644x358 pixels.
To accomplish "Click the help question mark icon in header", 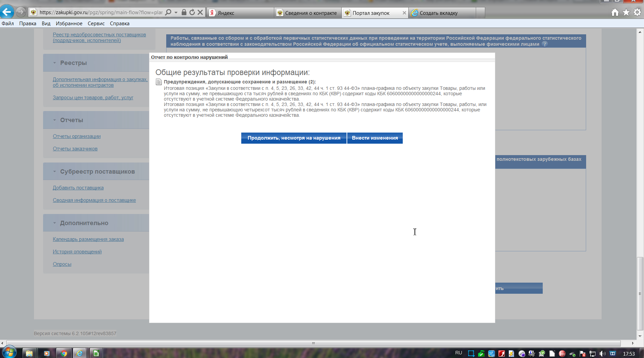I will [545, 44].
